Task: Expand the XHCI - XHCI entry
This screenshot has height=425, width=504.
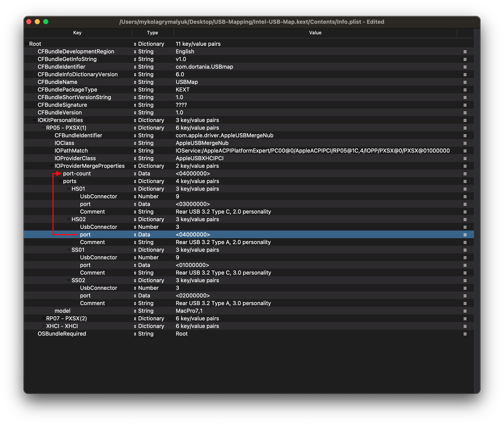Action: tap(43, 326)
